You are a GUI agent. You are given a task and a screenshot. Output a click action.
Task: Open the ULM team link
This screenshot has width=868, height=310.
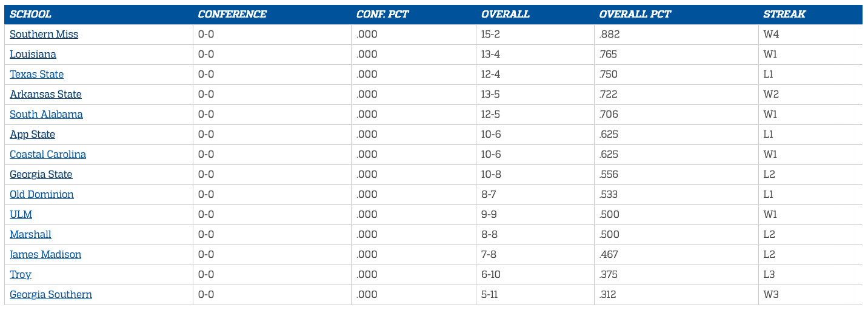[x=21, y=215]
